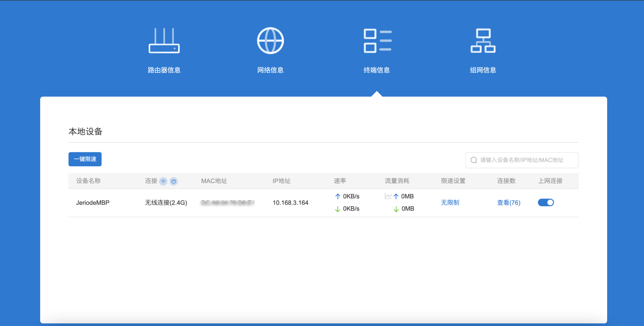Click the 速率 column header
Viewport: 644px width, 326px height.
coord(340,181)
